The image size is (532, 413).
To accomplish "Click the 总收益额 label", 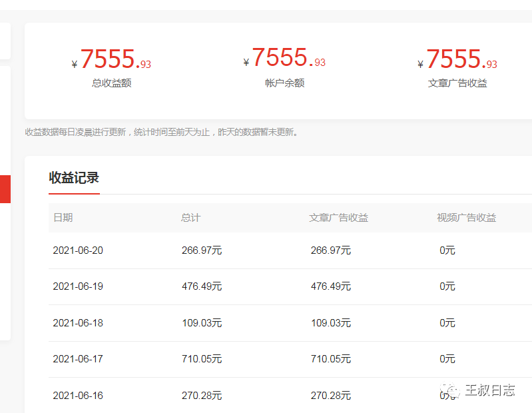I will (111, 83).
